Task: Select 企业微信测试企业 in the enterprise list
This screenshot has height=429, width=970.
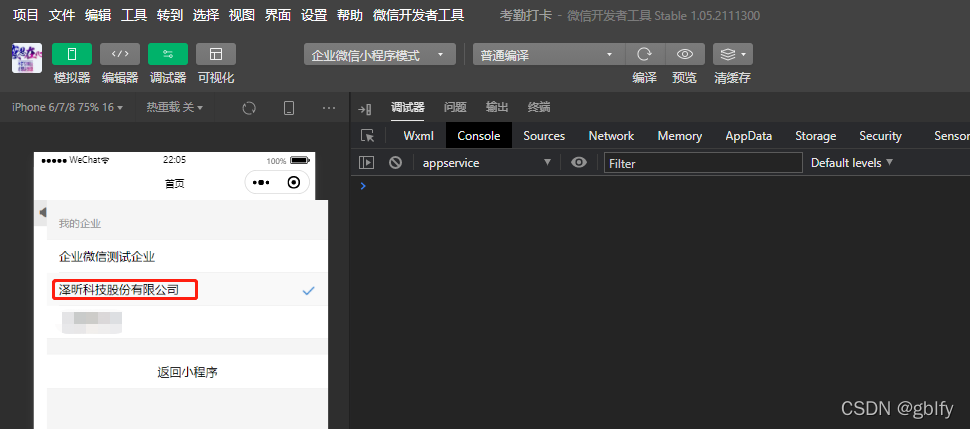Action: click(x=187, y=256)
